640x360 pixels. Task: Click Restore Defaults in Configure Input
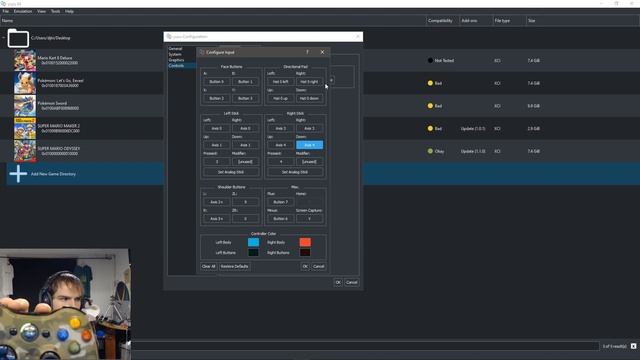(x=235, y=267)
